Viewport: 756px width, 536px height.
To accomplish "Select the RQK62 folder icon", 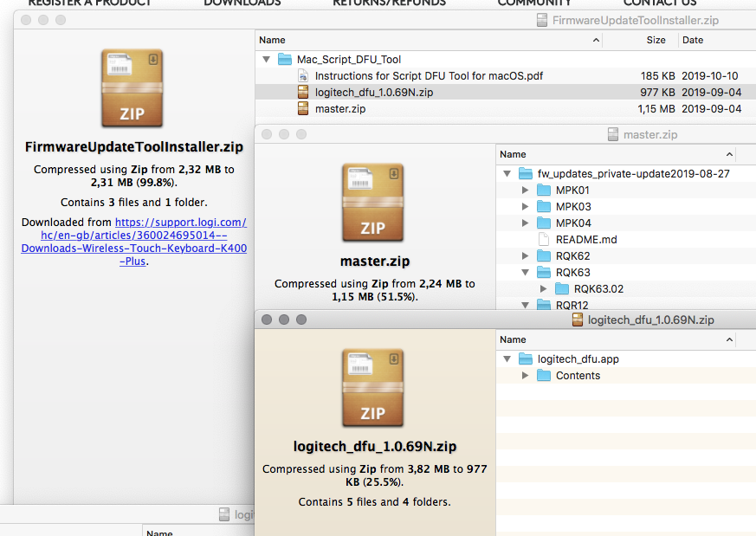I will pyautogui.click(x=544, y=255).
